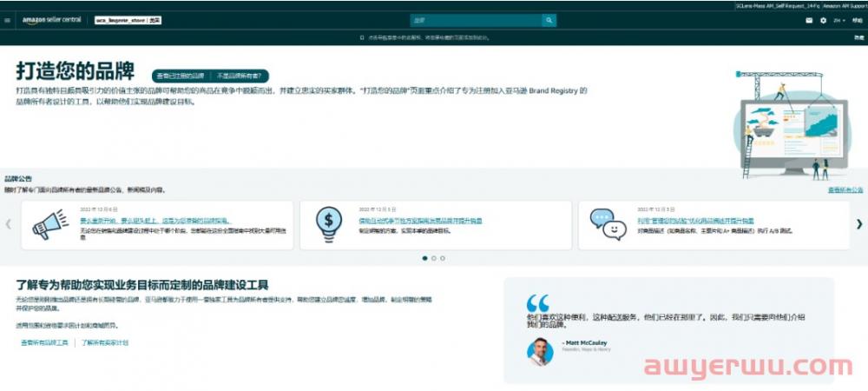Click the Amazon Seller Central logo
868x391 pixels.
(x=54, y=20)
